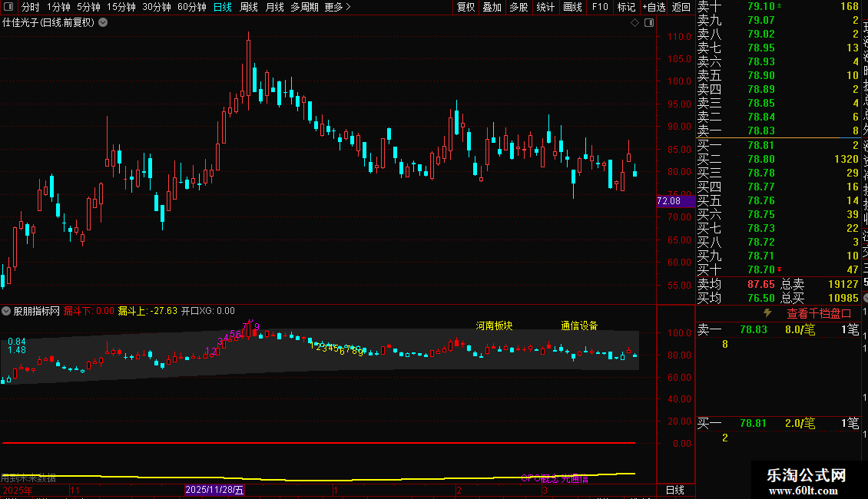
Task: Click the 72.08 price marker on axis
Action: 669,201
